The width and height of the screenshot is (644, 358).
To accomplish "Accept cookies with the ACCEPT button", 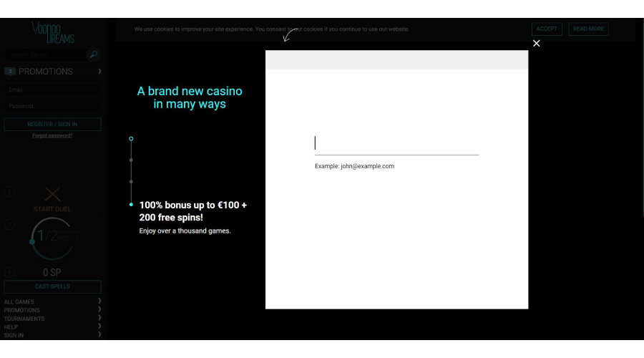I will click(547, 29).
